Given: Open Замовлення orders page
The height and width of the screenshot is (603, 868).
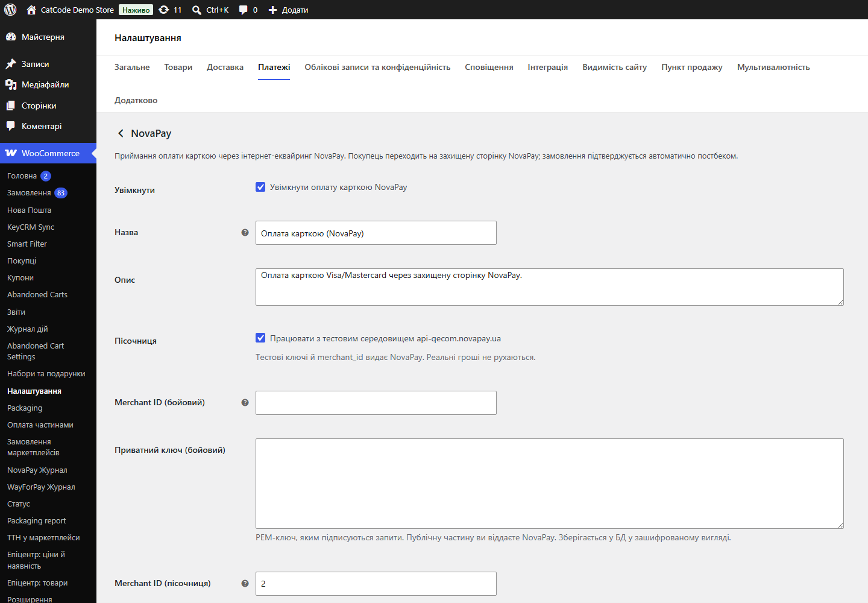Looking at the screenshot, I should pyautogui.click(x=29, y=193).
